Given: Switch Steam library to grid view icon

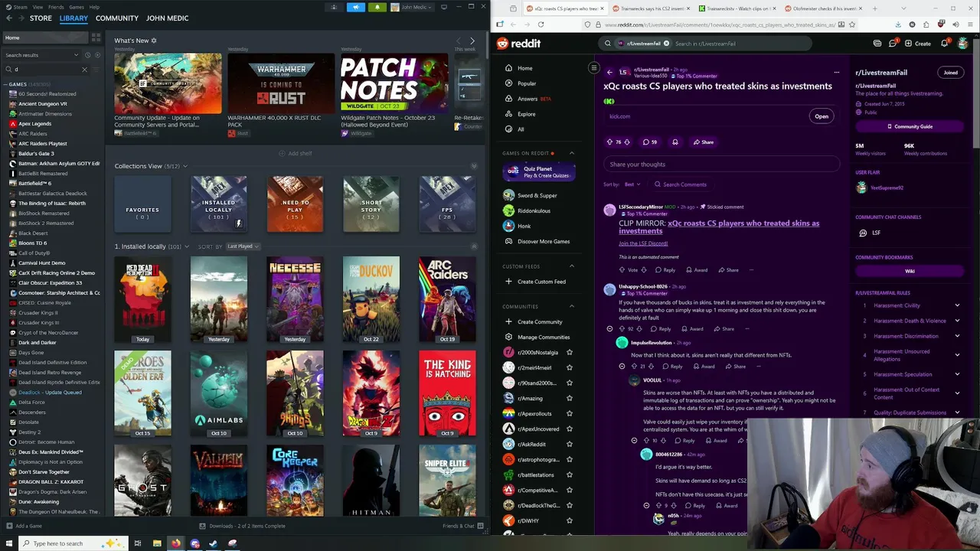Looking at the screenshot, I should coord(96,37).
